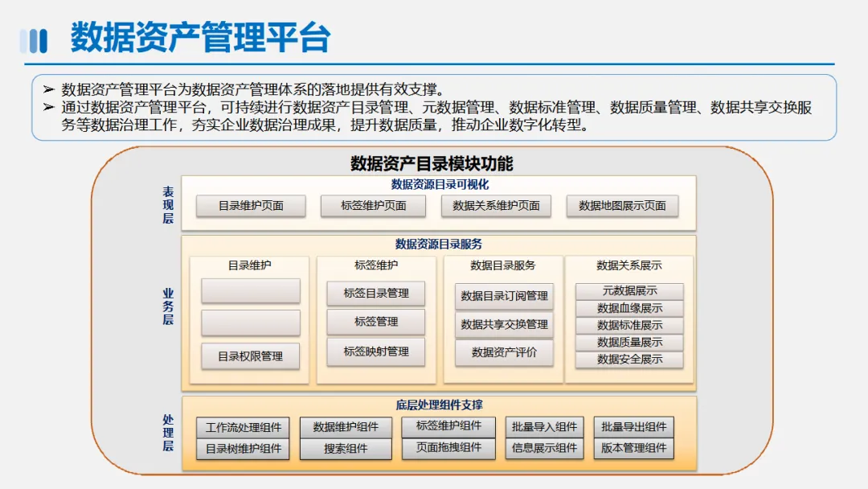Image resolution: width=868 pixels, height=489 pixels.
Task: Click the 标签维护组件 box
Action: point(448,426)
